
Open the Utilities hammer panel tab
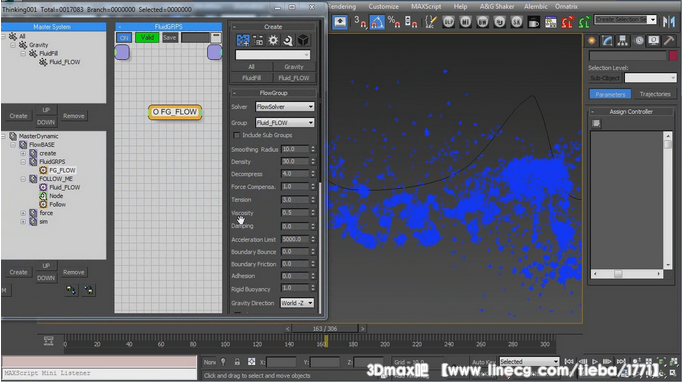click(x=669, y=41)
